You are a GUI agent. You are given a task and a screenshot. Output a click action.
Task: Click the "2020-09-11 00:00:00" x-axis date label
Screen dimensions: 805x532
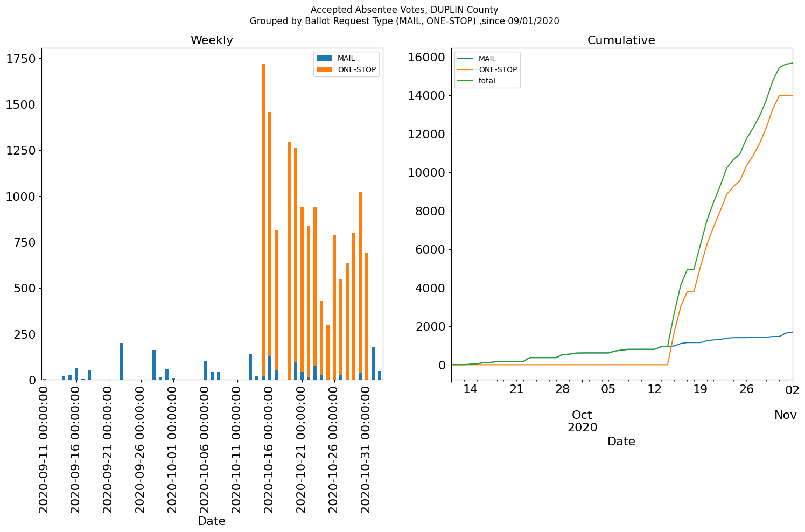pyautogui.click(x=44, y=449)
